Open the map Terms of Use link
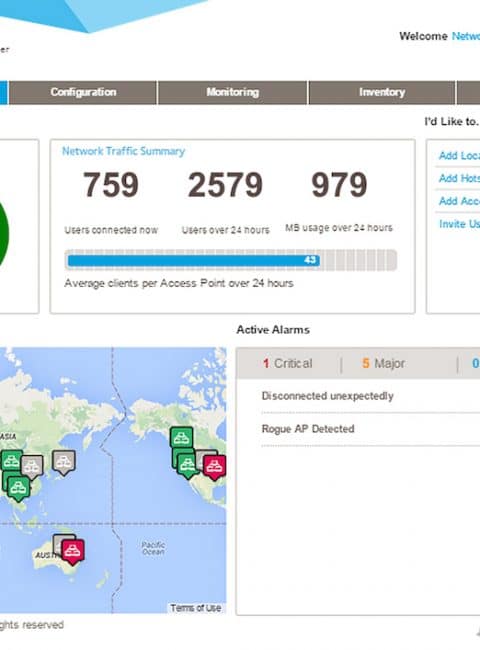 tap(196, 608)
